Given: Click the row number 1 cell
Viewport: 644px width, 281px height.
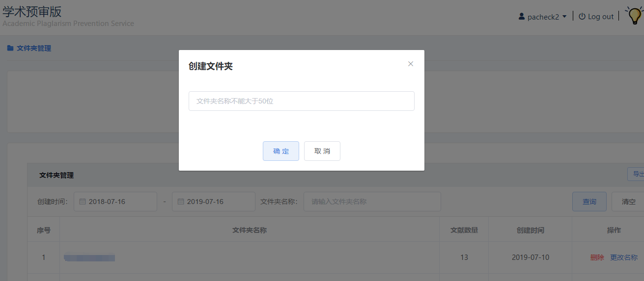Looking at the screenshot, I should (x=44, y=257).
